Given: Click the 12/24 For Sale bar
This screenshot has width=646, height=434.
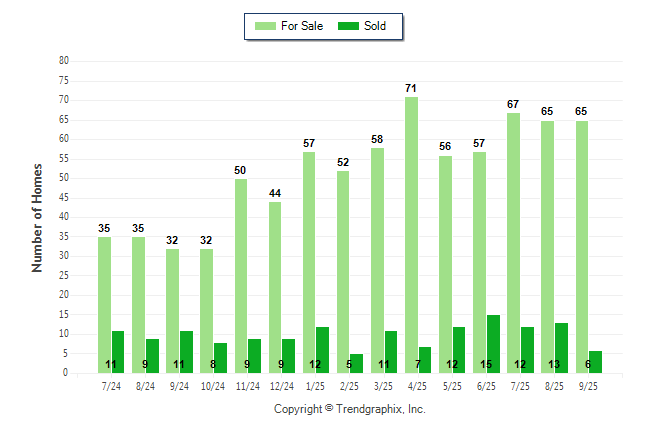Looking at the screenshot, I should (x=274, y=288).
